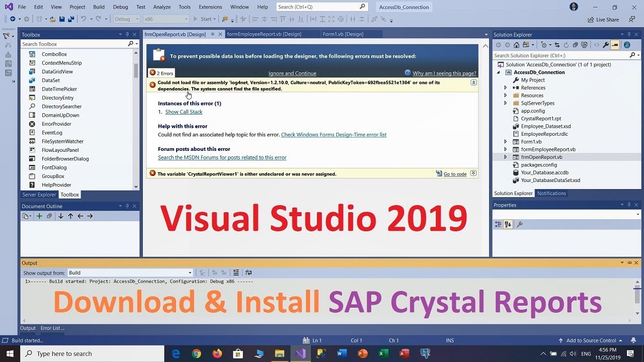Viewport: 644px width, 362px height.
Task: Open the Extensions menu
Action: [x=210, y=7]
